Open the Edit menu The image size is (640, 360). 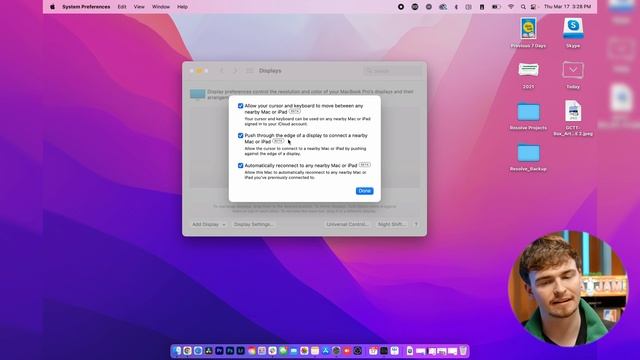[122, 7]
